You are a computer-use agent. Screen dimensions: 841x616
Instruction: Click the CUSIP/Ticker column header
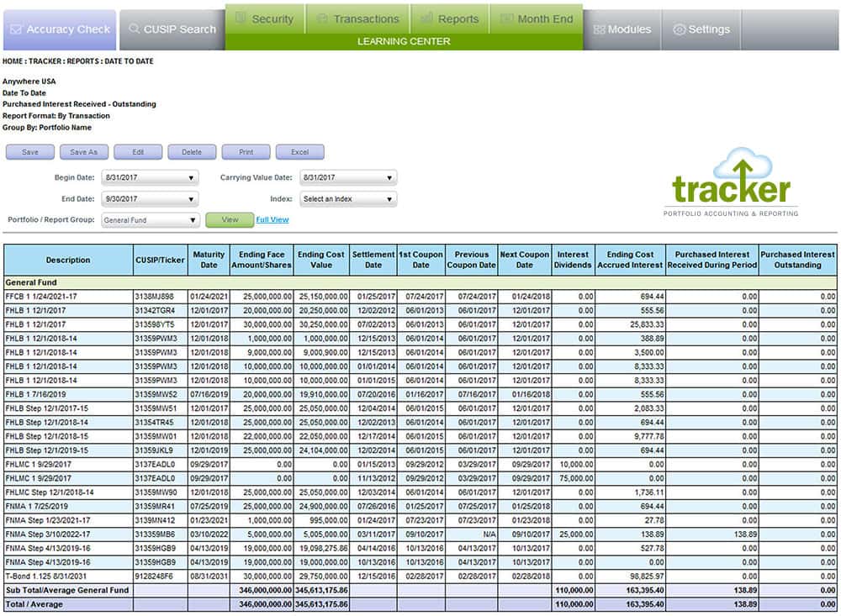pos(160,260)
